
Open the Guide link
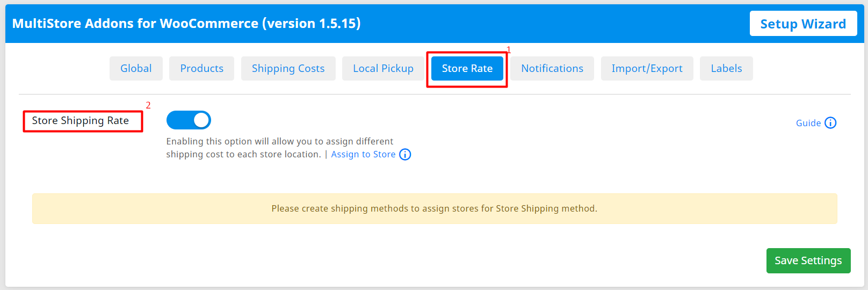[808, 123]
